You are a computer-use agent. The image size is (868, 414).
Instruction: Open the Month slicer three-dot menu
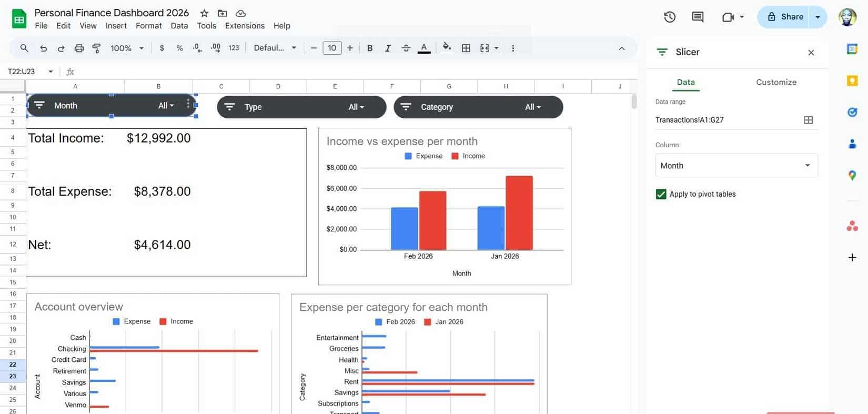click(188, 104)
